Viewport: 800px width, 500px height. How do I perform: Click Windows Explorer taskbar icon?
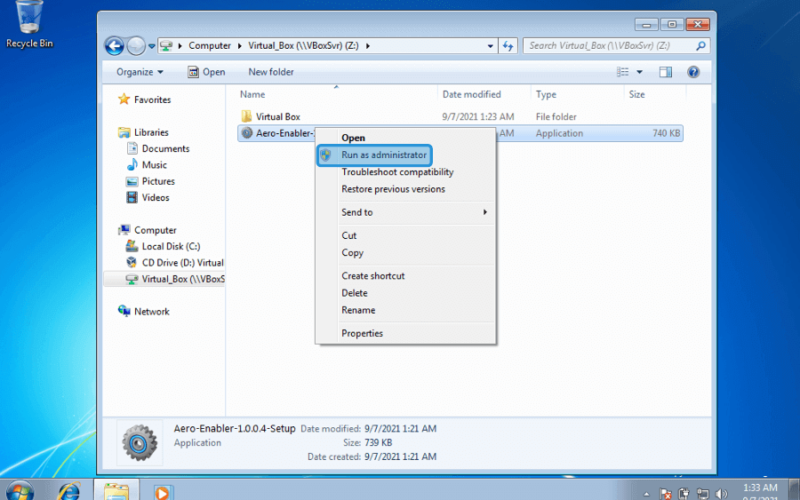click(116, 491)
